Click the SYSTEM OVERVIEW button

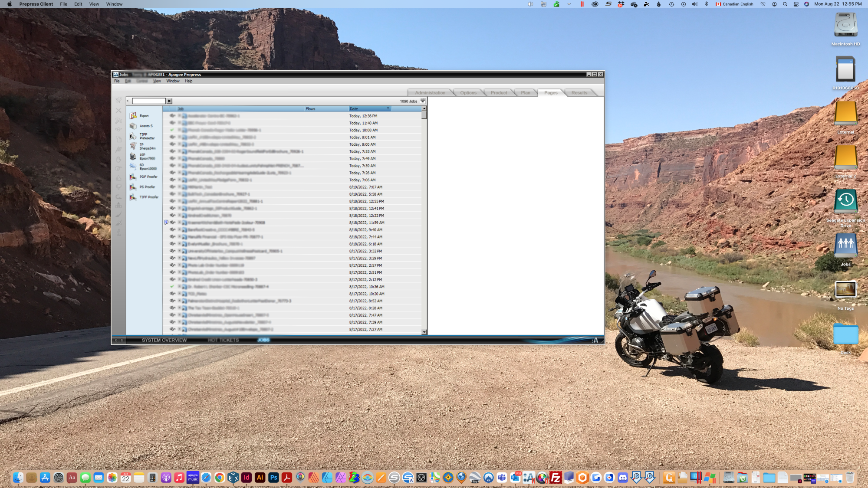(164, 340)
